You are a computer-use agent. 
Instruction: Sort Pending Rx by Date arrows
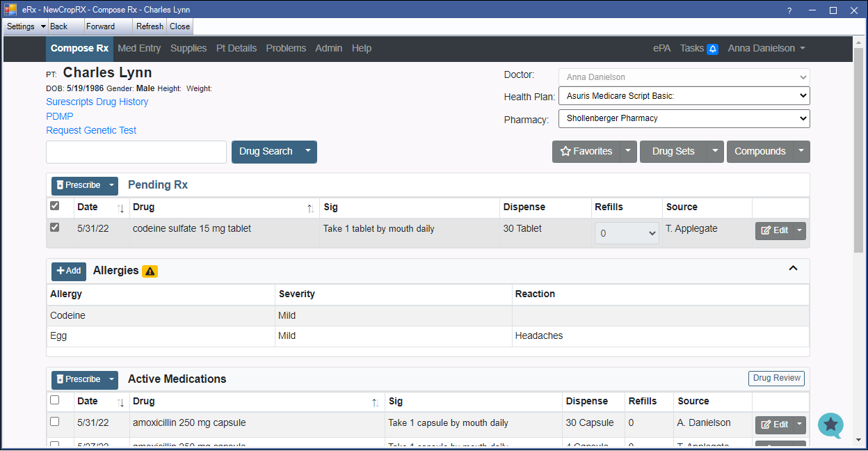point(120,208)
